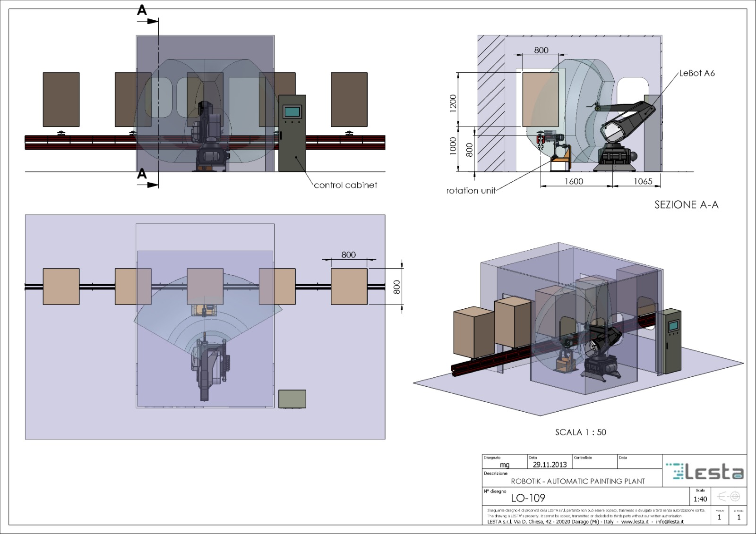Select the 1600 dimension in section view
Image resolution: width=756 pixels, height=534 pixels.
pos(574,181)
